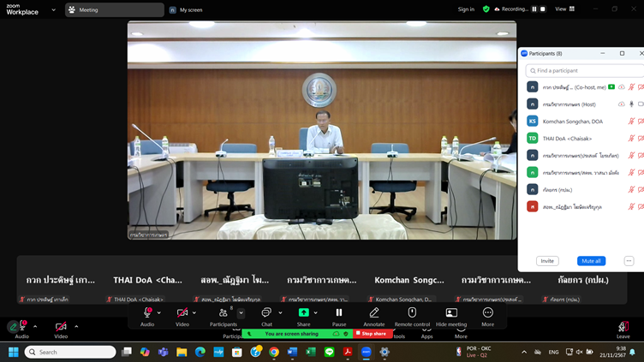Select the THAI DoA <Cha... gallery tile
Screen dimensions: 644x362
point(147,281)
